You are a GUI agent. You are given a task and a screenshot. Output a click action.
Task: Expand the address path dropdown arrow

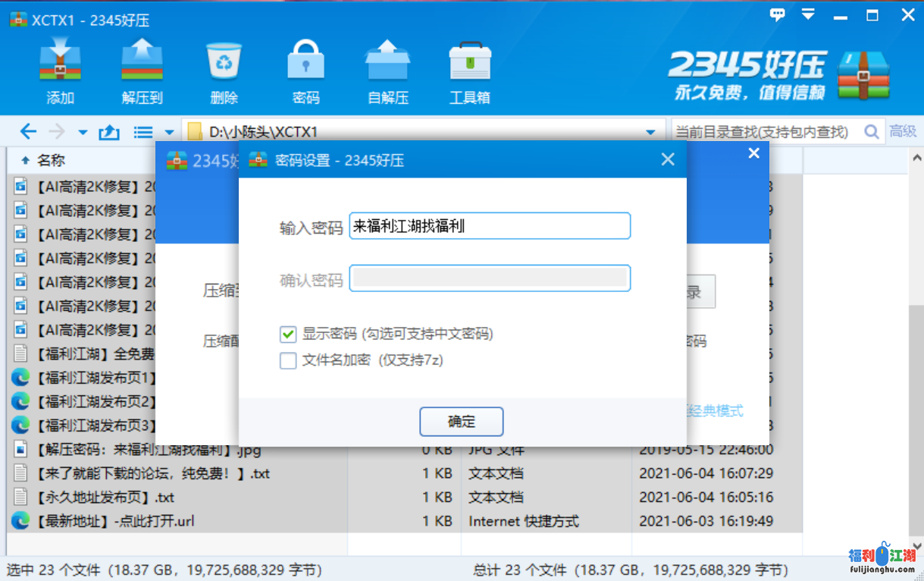click(650, 132)
